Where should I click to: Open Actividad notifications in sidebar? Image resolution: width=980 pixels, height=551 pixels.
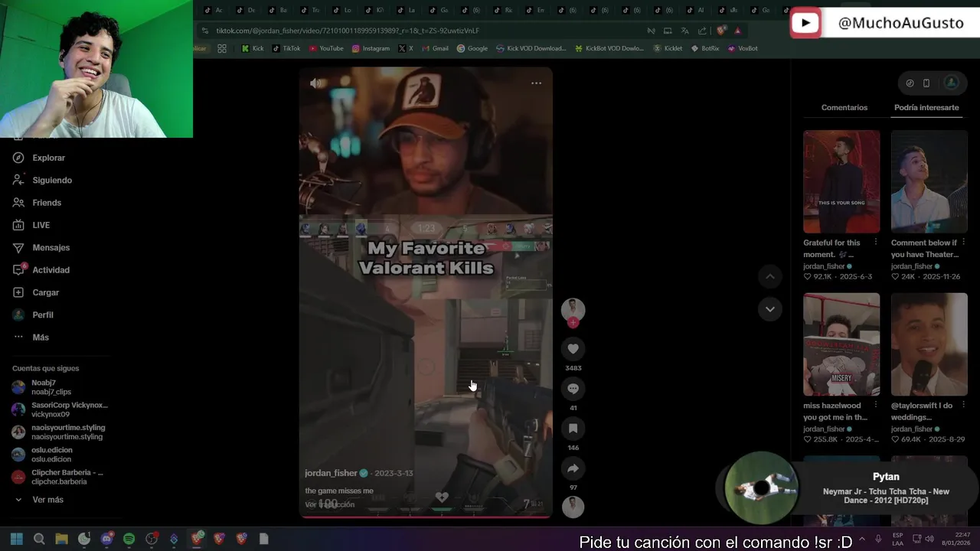(x=42, y=270)
